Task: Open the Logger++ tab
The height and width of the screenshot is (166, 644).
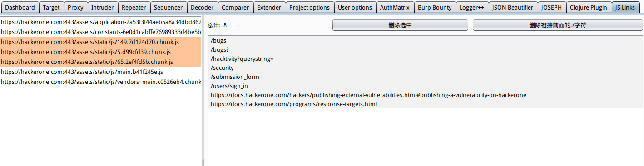Action: coord(472,7)
